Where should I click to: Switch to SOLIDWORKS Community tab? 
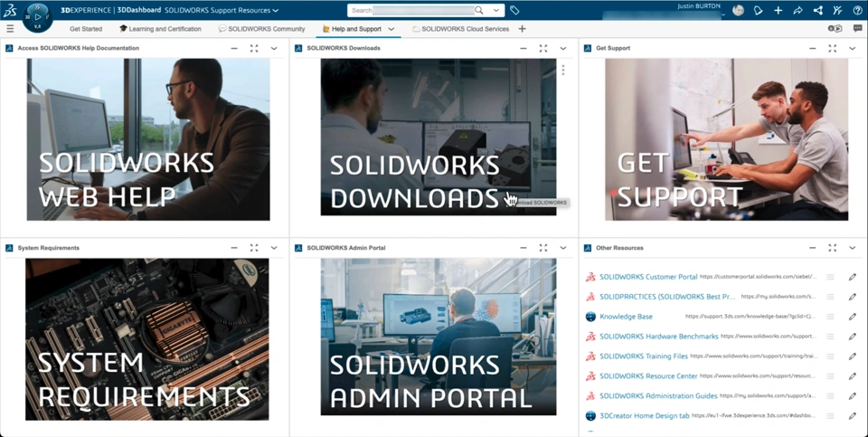262,29
